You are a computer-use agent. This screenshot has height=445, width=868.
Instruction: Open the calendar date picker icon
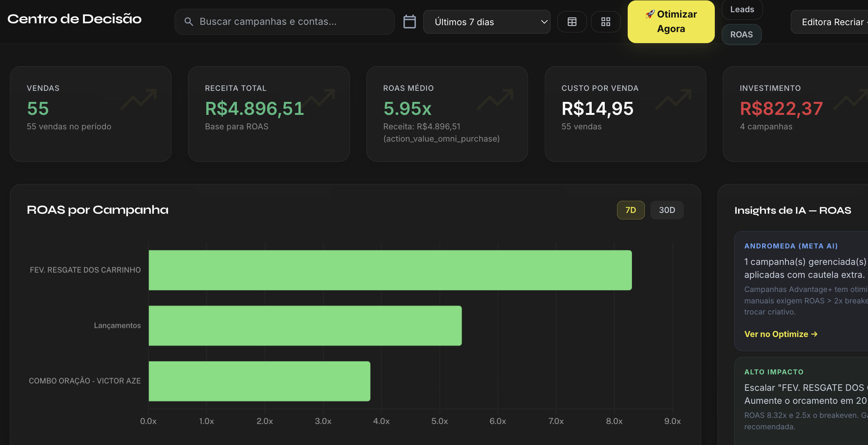coord(410,22)
